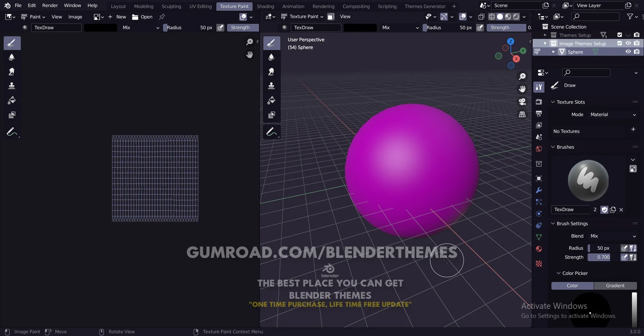
Task: Select the Draw brush tool in the image editor
Action: tap(12, 43)
